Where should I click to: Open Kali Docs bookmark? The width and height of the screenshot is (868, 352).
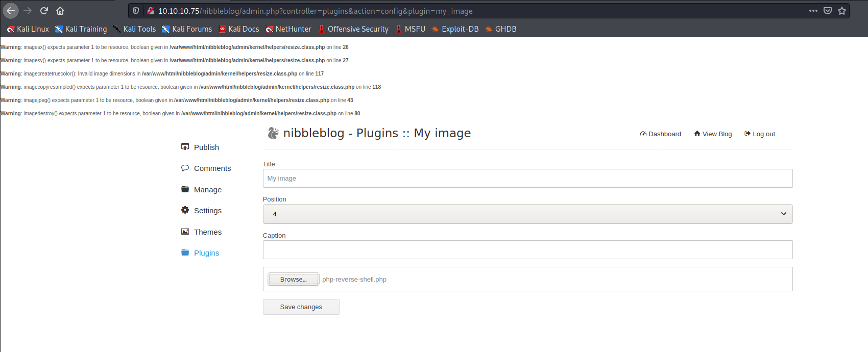239,29
